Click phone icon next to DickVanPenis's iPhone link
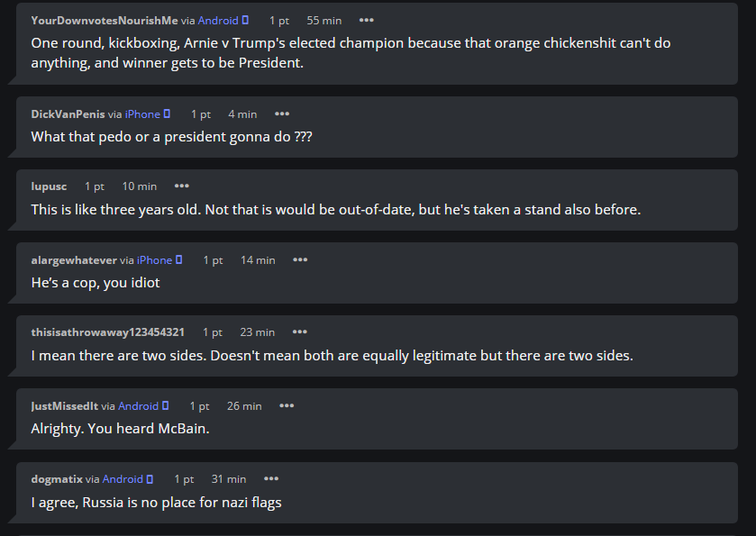Viewport: 756px width, 536px height. point(167,114)
